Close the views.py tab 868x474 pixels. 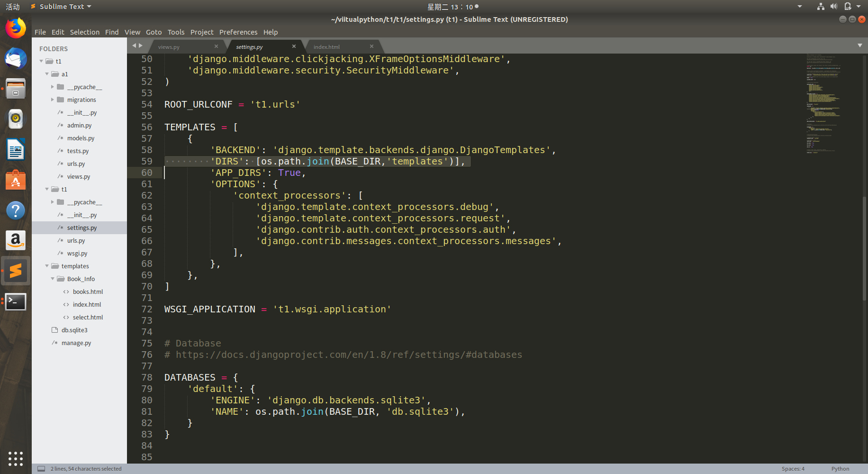[x=216, y=46]
